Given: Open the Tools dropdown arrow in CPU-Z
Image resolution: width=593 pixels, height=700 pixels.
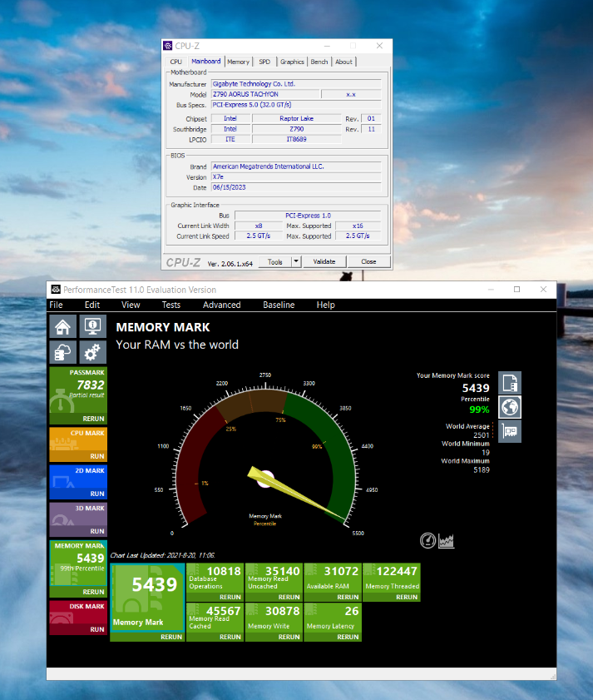Looking at the screenshot, I should coord(296,261).
